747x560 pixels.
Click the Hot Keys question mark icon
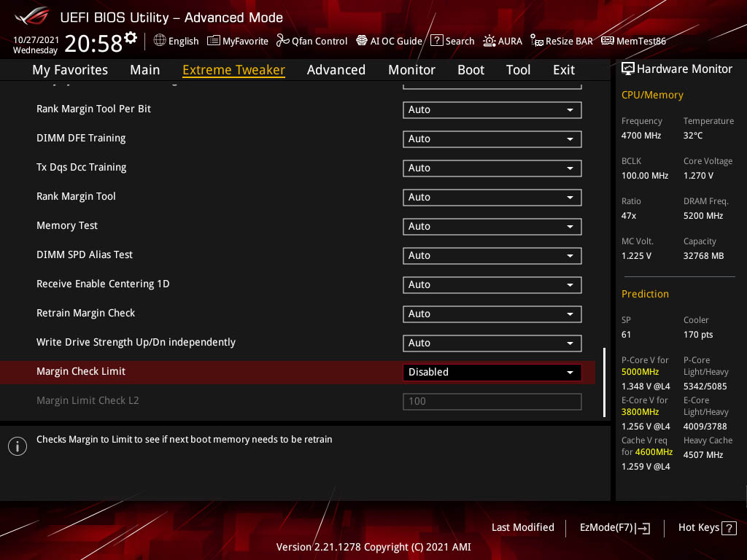point(729,528)
